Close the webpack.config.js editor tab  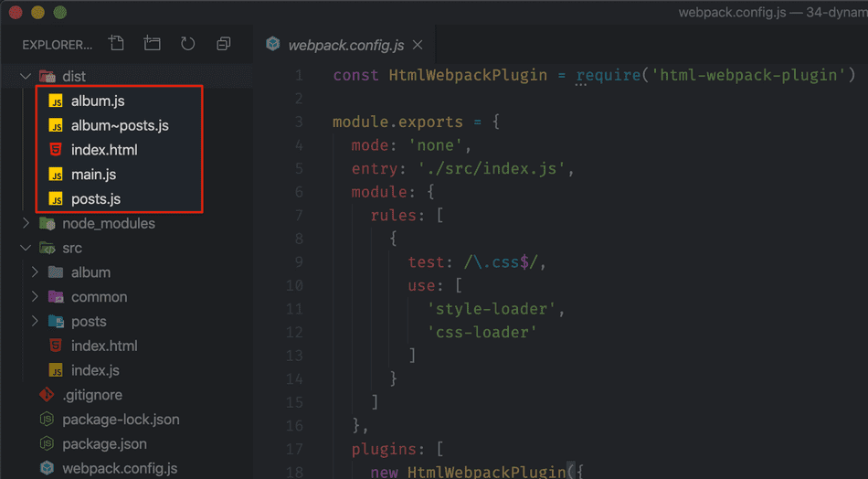(418, 45)
